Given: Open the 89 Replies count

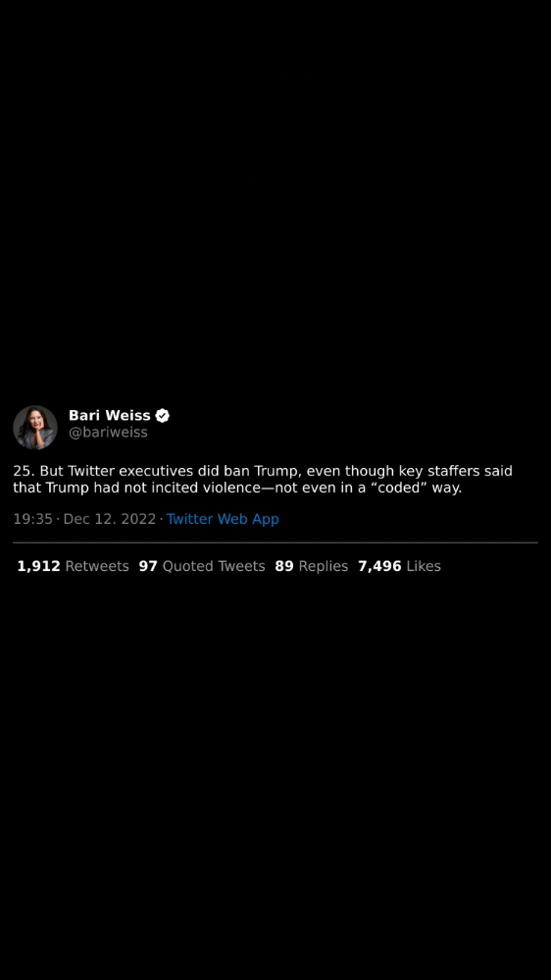Looking at the screenshot, I should (311, 566).
